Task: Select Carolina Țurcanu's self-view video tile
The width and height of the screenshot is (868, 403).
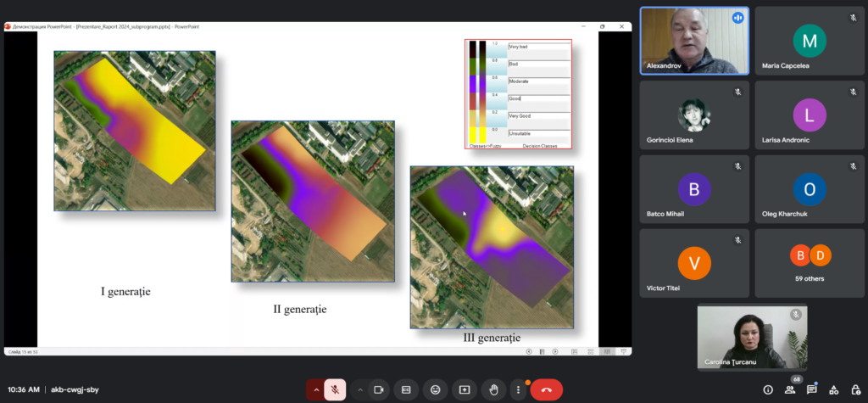Action: click(x=751, y=338)
